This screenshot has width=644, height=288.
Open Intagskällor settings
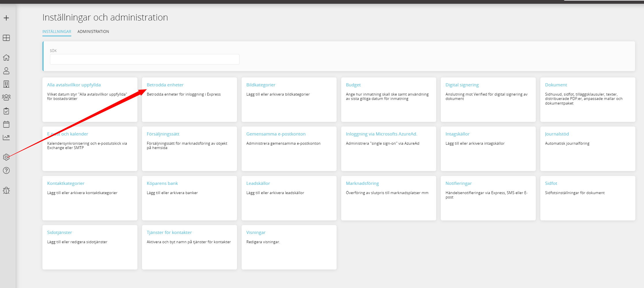458,134
